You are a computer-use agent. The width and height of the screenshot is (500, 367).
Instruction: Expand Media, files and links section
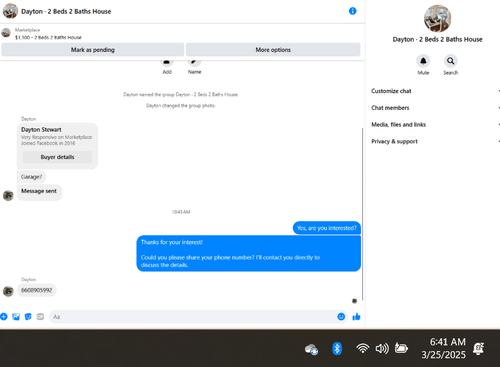click(x=435, y=124)
